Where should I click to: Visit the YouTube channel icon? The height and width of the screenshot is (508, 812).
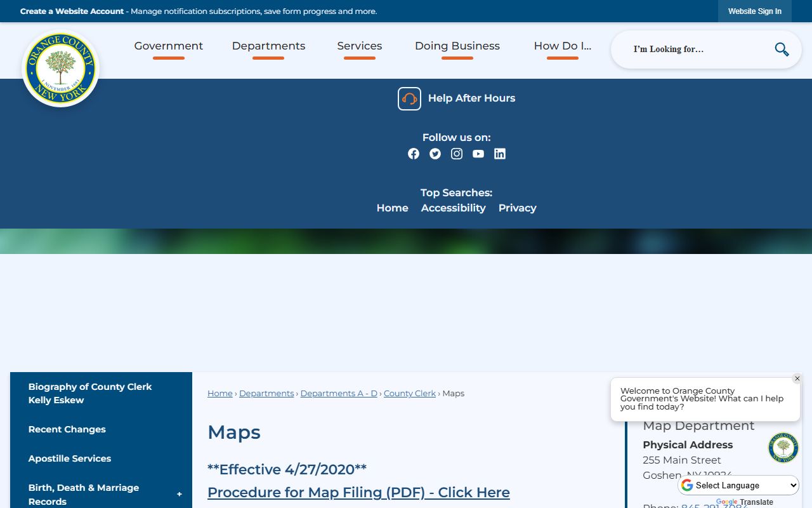pos(478,154)
